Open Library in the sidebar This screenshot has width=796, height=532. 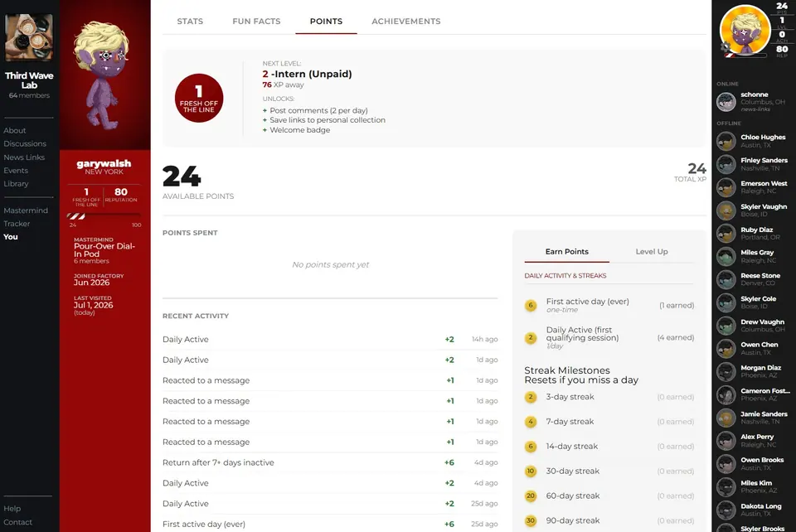17,184
